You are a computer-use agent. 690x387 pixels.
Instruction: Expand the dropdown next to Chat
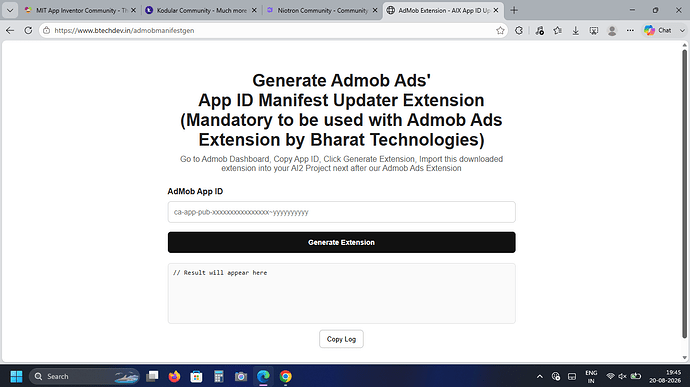point(682,30)
